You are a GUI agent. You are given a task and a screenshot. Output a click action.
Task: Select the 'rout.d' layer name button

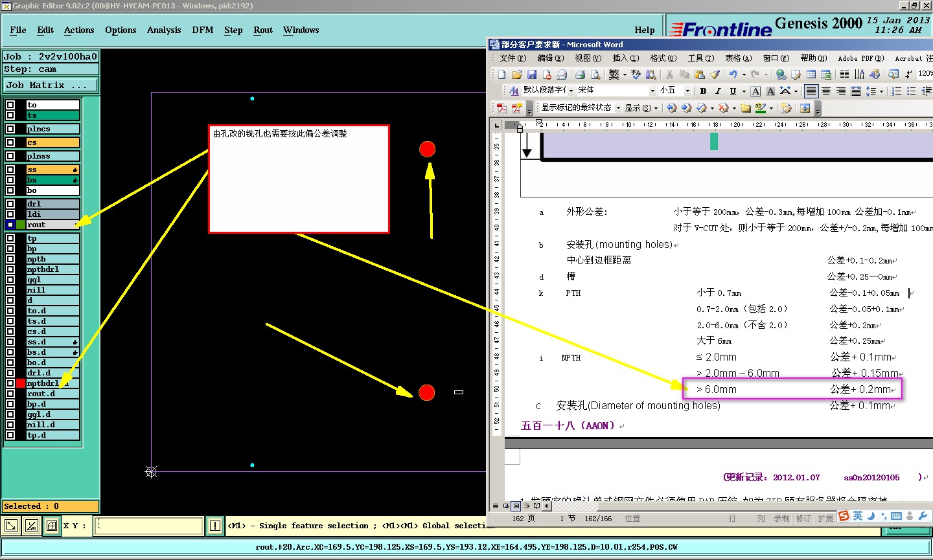52,394
